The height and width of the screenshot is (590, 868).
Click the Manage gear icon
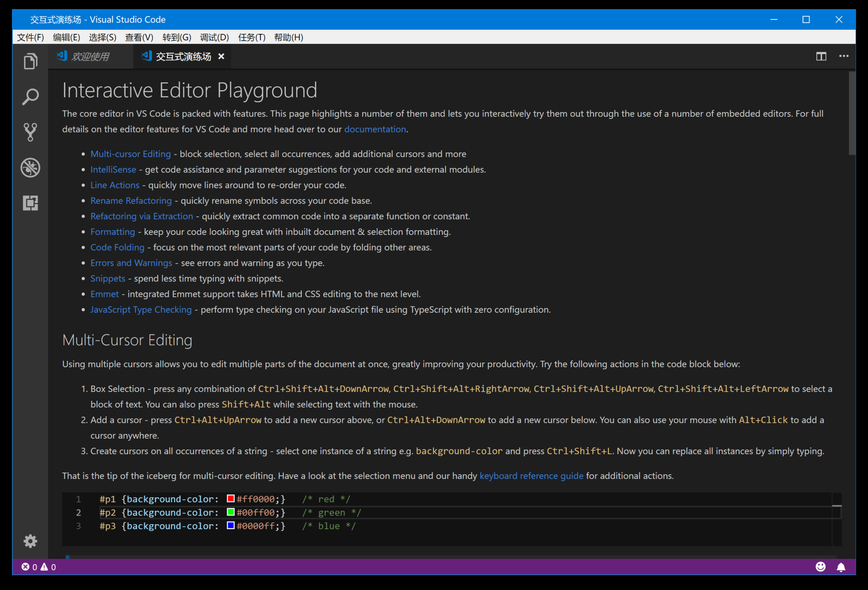point(30,541)
